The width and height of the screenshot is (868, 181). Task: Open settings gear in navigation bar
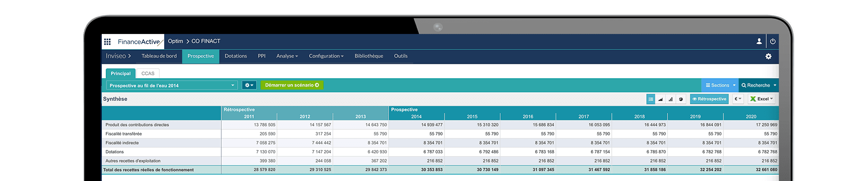pos(768,56)
